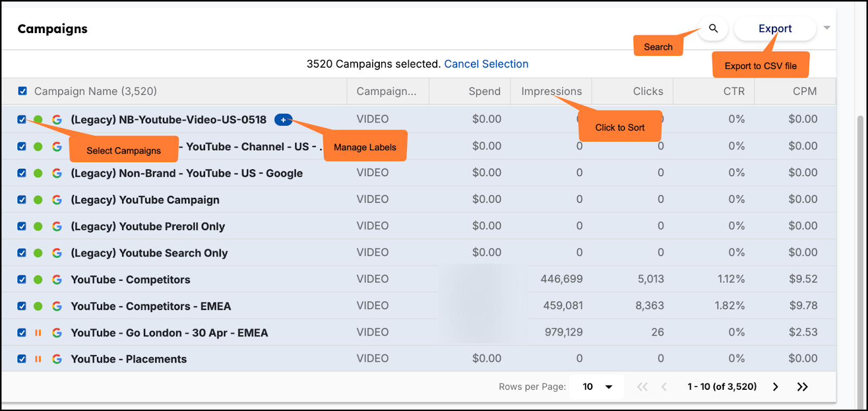Viewport: 868px width, 411px height.
Task: Click Google icon on YouTube - Competitors row
Action: (57, 280)
